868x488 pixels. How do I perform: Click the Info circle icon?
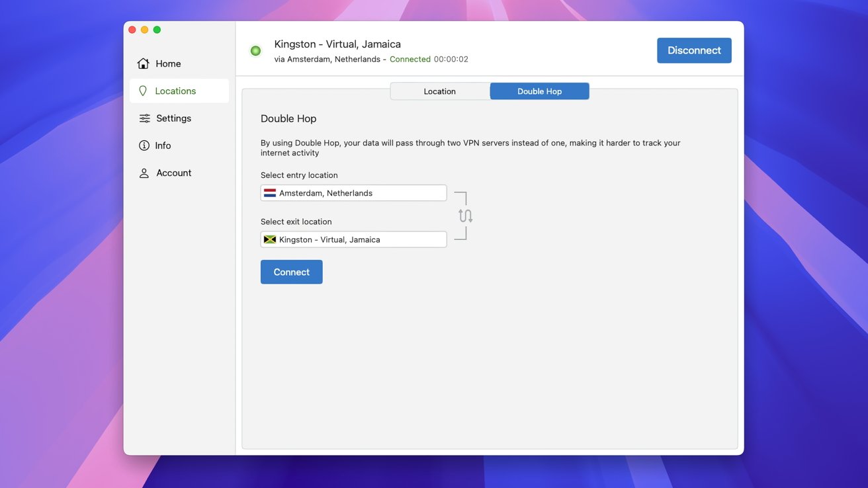coord(144,145)
